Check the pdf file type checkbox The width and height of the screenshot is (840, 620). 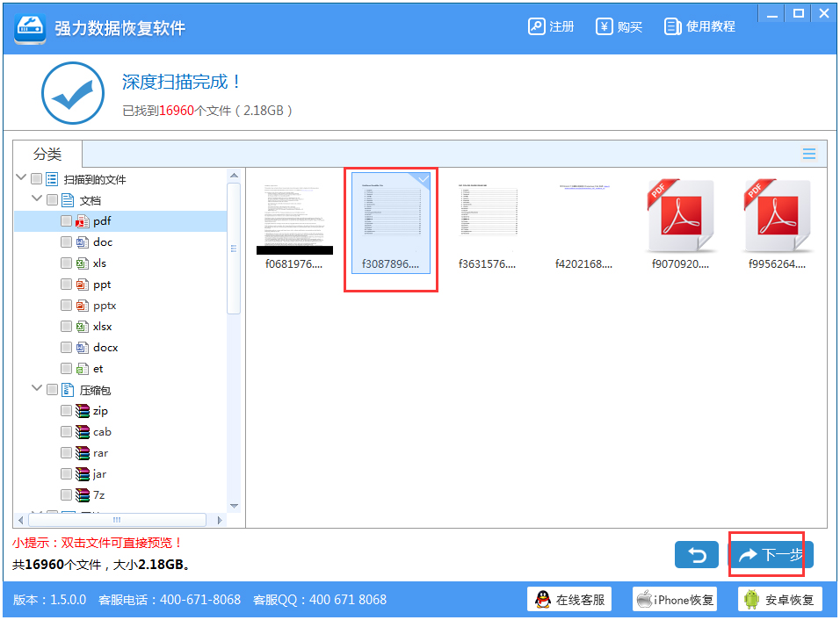point(66,220)
